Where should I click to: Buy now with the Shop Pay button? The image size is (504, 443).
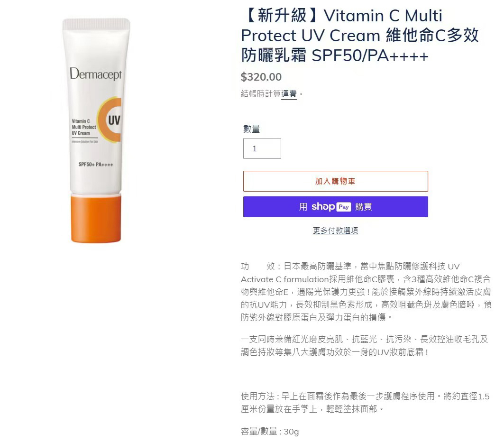[x=336, y=207]
